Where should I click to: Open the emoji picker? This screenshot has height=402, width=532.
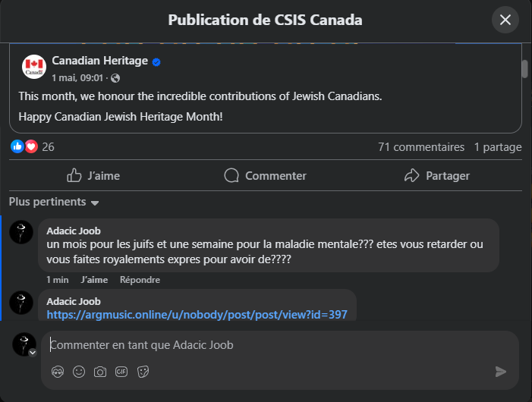click(79, 372)
